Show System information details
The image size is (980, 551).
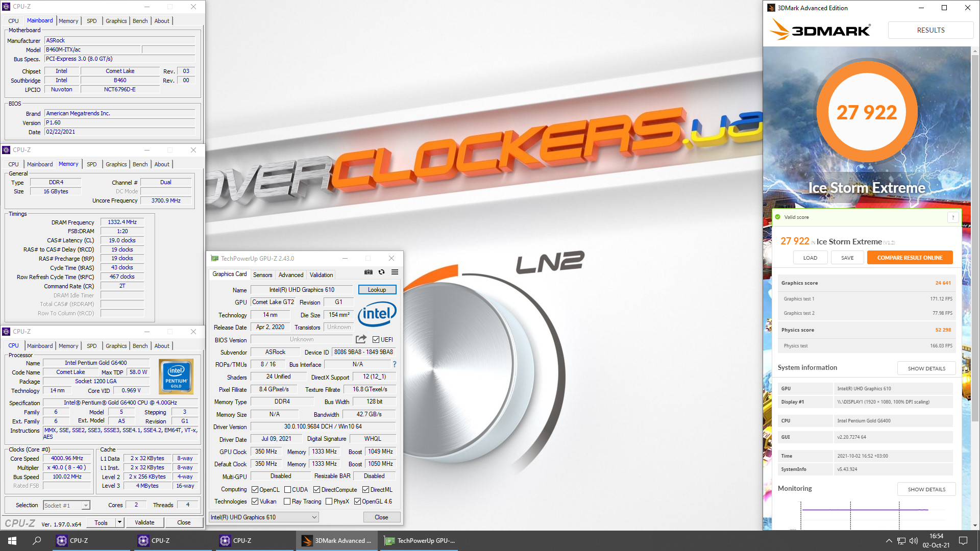click(x=926, y=368)
